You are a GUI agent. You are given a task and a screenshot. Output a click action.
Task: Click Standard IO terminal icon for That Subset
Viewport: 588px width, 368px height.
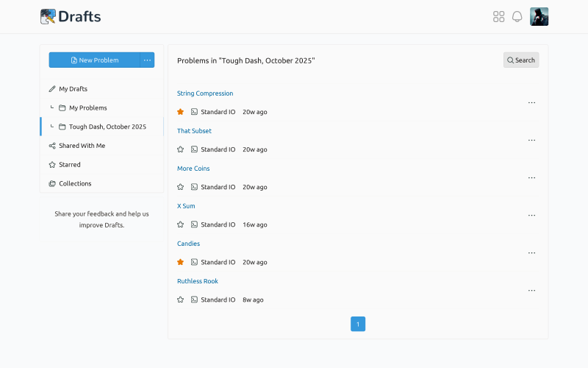[194, 149]
